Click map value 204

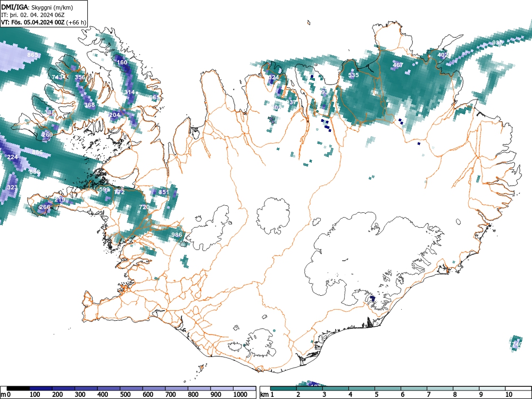115,115
